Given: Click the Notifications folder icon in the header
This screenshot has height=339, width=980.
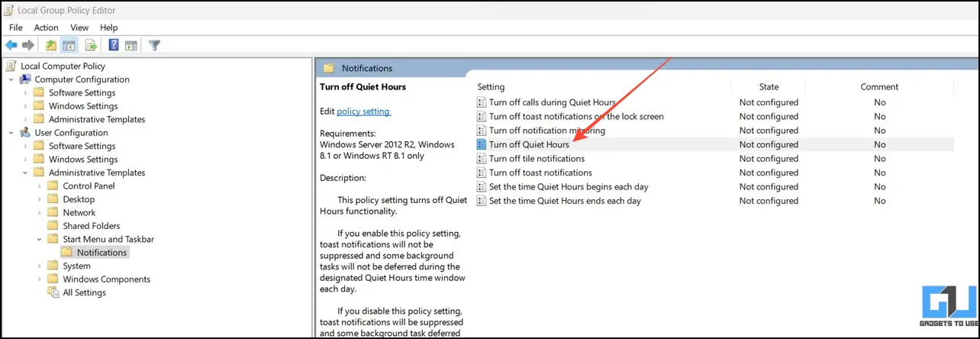Looking at the screenshot, I should (x=329, y=68).
